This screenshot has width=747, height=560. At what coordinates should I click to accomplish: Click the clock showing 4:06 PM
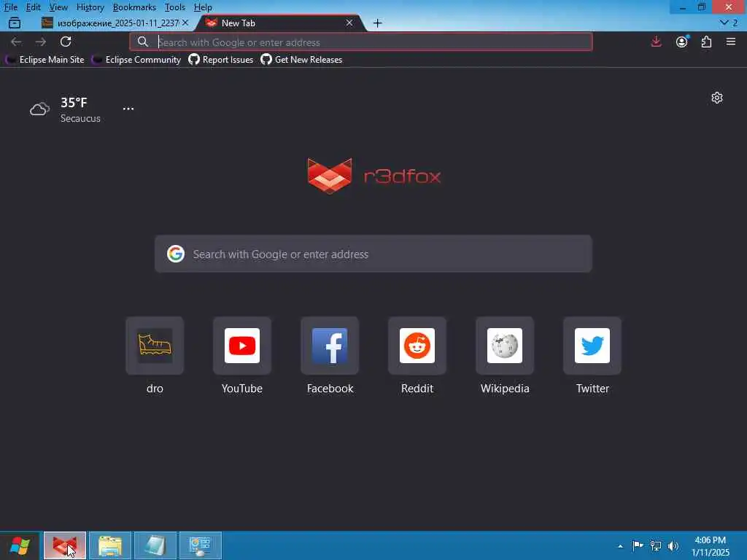tap(710, 540)
